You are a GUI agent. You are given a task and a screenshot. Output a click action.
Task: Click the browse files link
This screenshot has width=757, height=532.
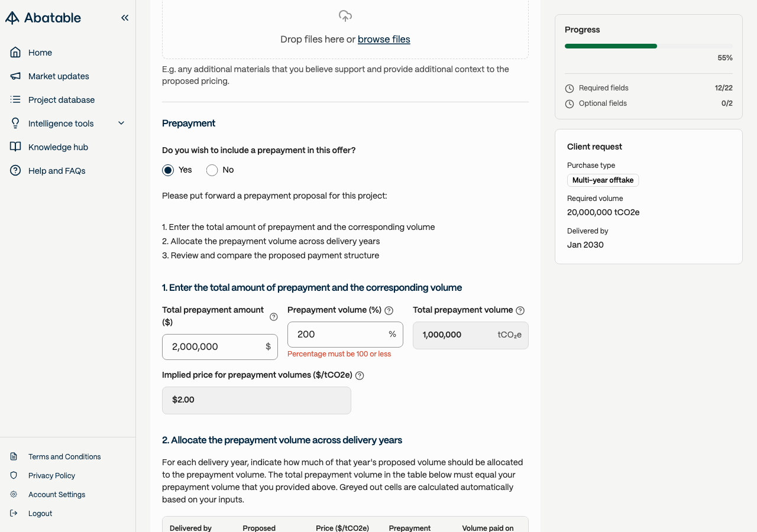coord(384,40)
